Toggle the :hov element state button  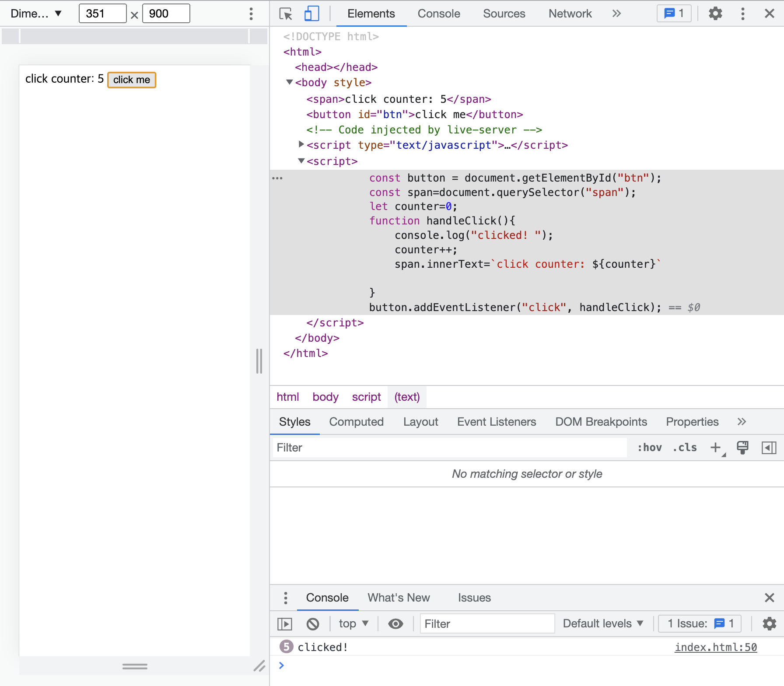tap(649, 448)
